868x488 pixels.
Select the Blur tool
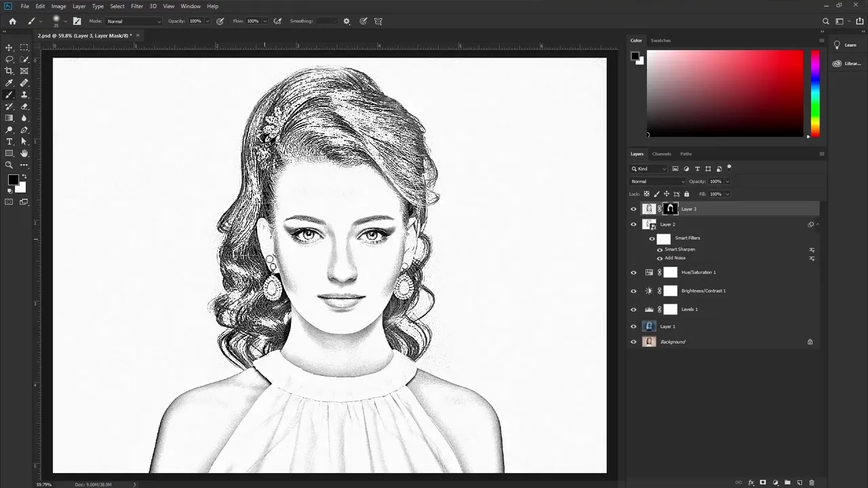coord(24,118)
